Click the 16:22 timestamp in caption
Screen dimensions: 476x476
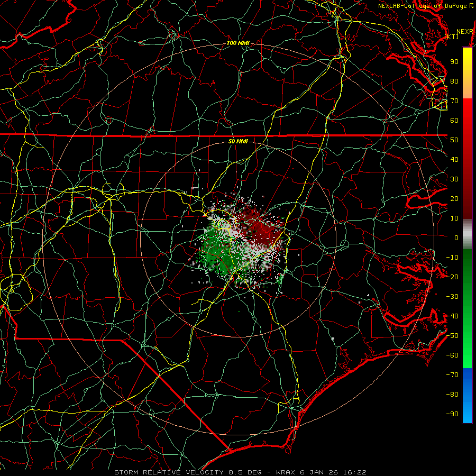tap(354, 472)
